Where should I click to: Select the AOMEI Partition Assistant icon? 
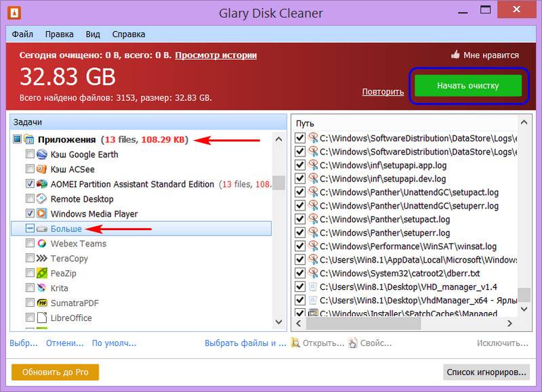(41, 184)
